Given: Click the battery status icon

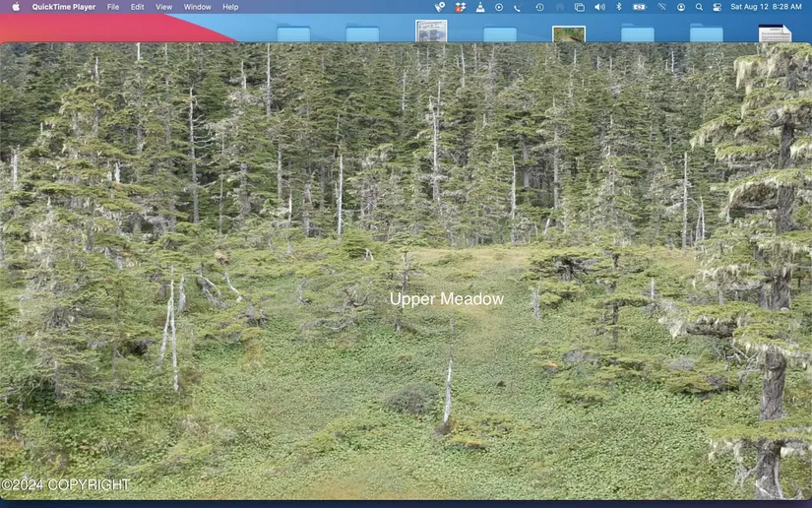Looking at the screenshot, I should point(640,7).
